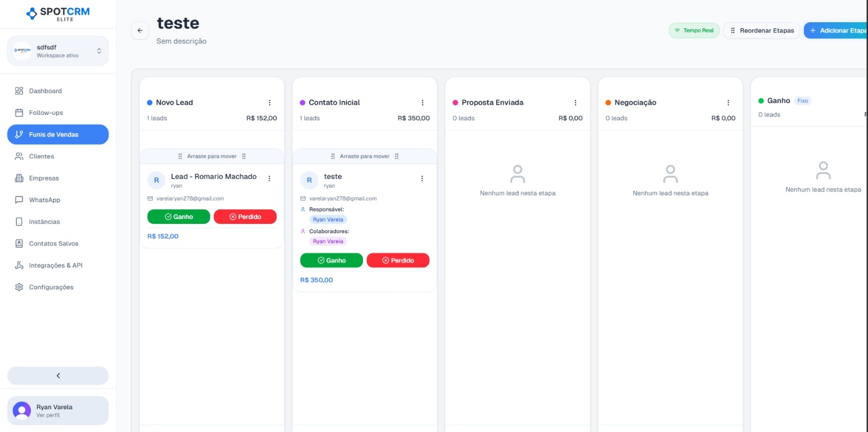Open the Contato Inicial stage options menu

tap(423, 102)
